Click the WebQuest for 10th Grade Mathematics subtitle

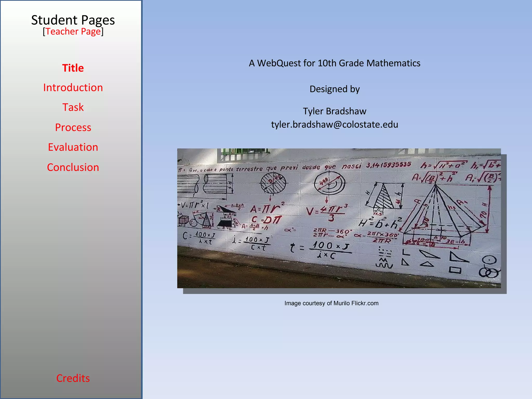pyautogui.click(x=335, y=63)
